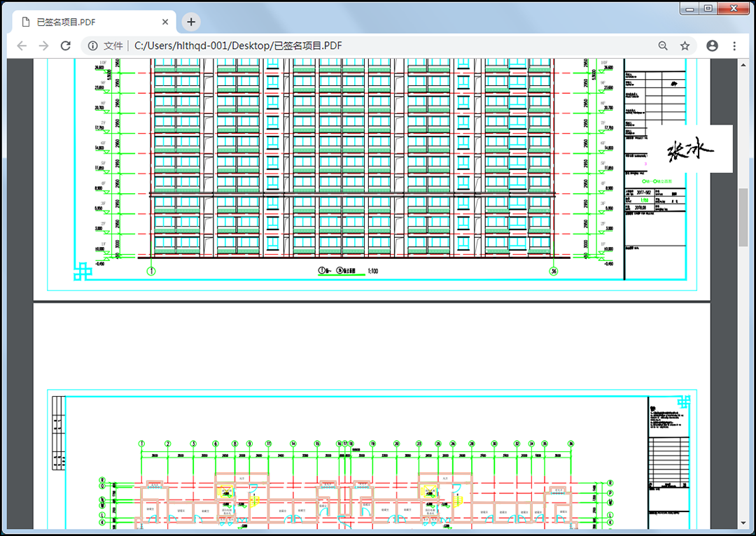This screenshot has width=756, height=536.
Task: Click the 1:100 scale text under elevation
Action: (x=372, y=271)
